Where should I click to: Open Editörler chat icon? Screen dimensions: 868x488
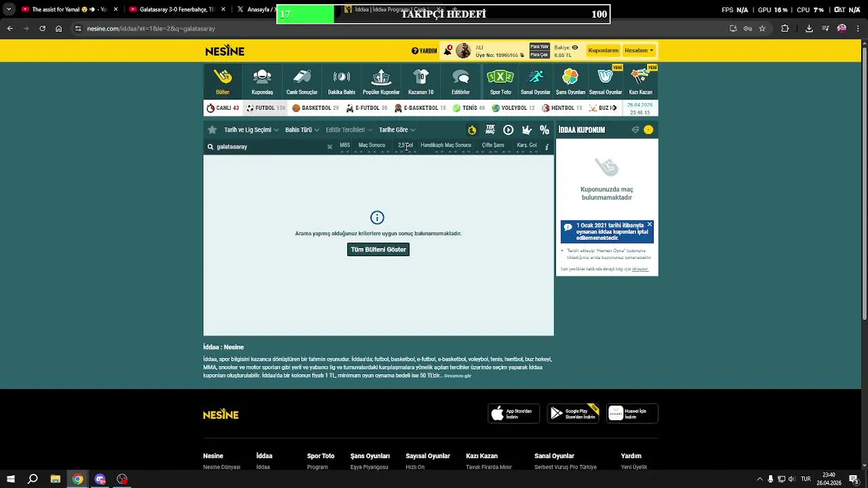(460, 77)
